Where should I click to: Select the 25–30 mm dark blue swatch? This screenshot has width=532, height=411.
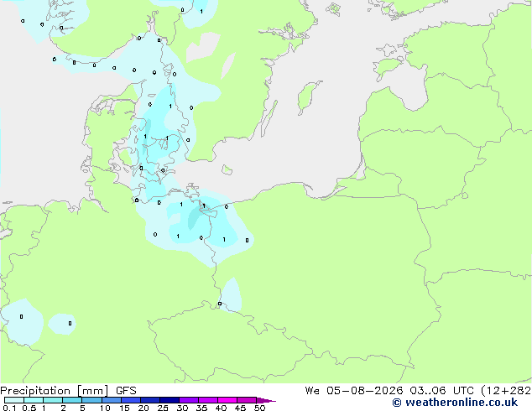(170, 400)
